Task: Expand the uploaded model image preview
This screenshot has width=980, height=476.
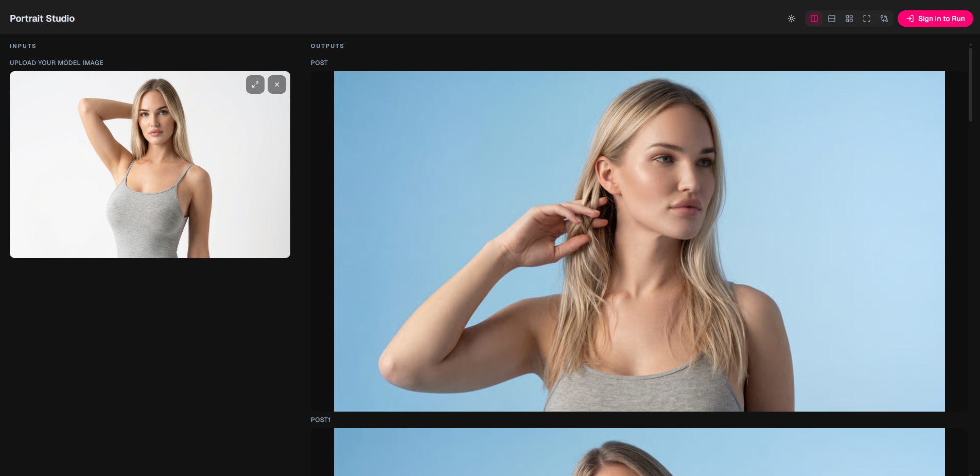Action: coord(255,84)
